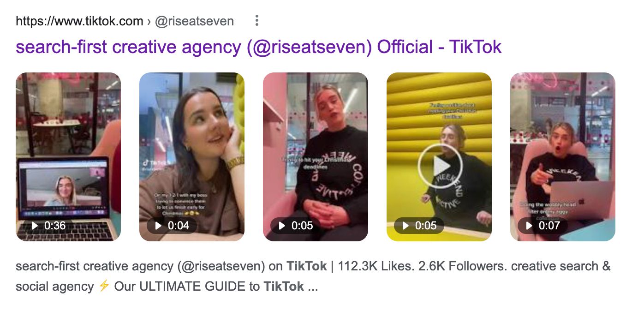644x311 pixels.
Task: Click the play icon on the first 0:05 video
Action: pos(282,226)
